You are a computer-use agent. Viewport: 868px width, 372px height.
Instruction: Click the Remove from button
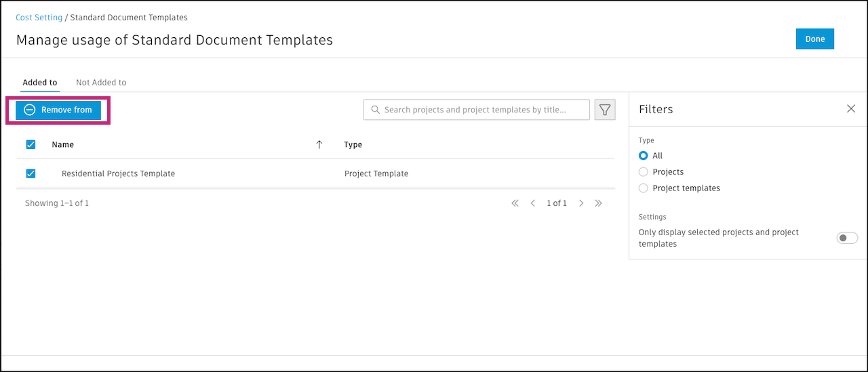(x=58, y=110)
